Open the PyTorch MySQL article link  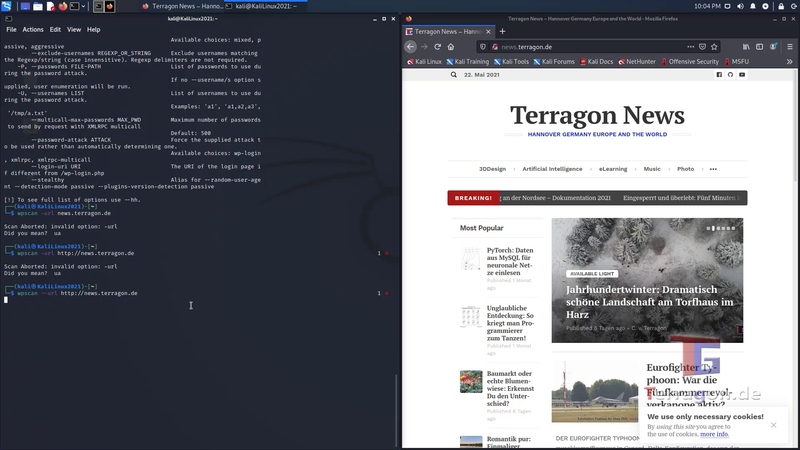click(x=510, y=261)
